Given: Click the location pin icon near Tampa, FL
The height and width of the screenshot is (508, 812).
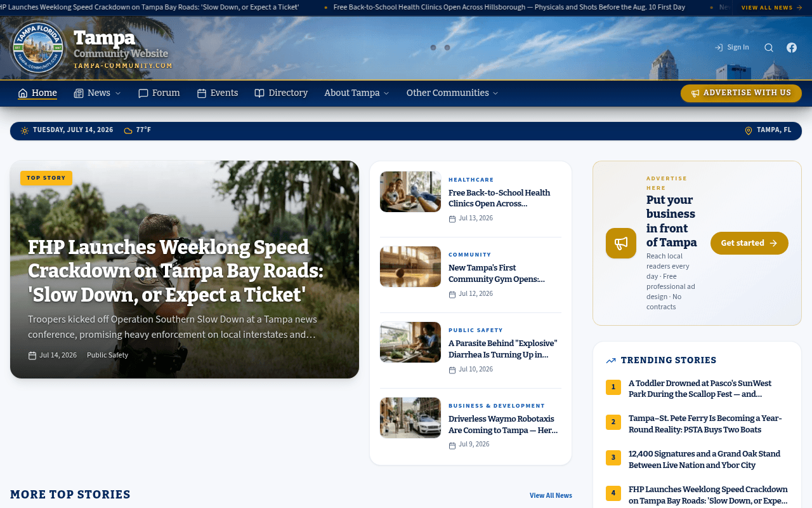Looking at the screenshot, I should point(749,130).
